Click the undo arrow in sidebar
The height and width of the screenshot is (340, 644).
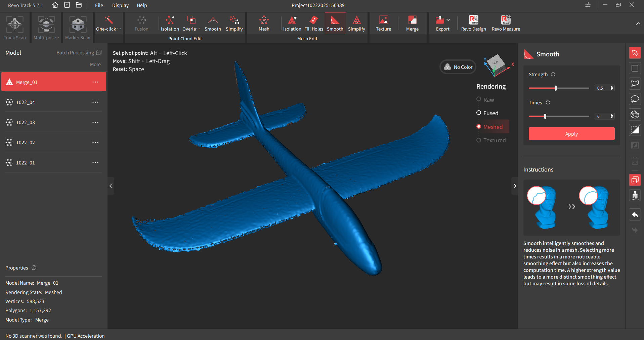(x=635, y=215)
